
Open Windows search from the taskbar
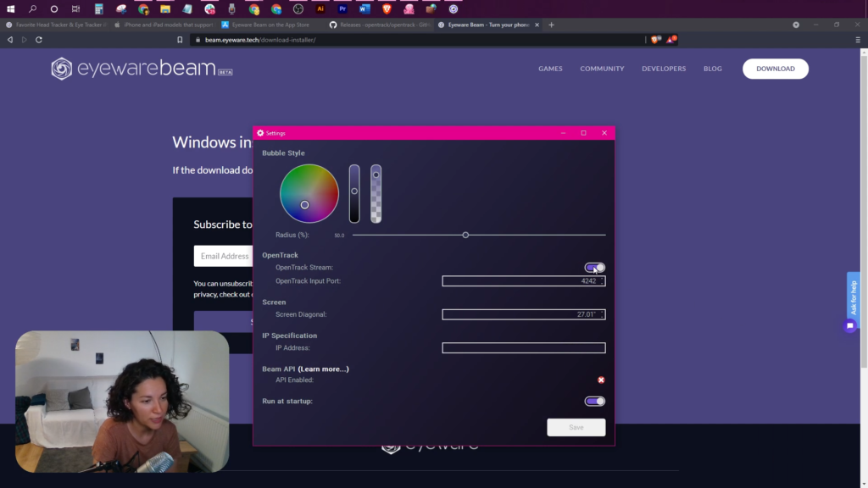[33, 8]
